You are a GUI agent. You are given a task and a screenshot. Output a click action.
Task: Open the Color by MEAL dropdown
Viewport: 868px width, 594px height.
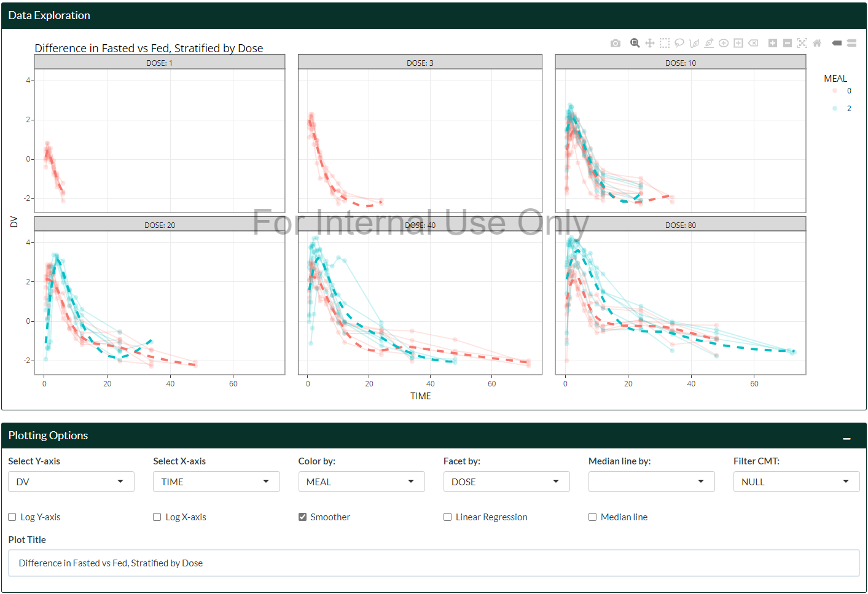[x=361, y=482]
